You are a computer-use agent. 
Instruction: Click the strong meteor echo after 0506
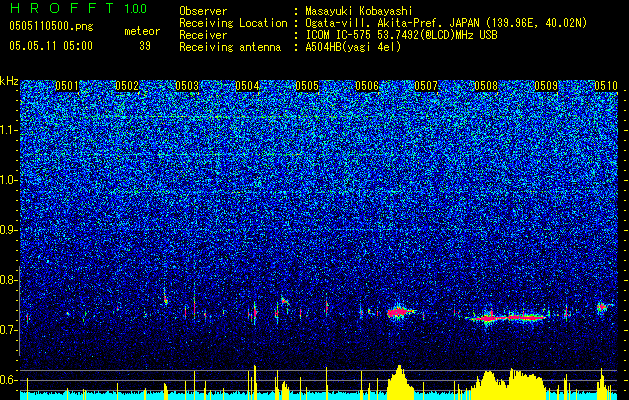pyautogui.click(x=400, y=312)
